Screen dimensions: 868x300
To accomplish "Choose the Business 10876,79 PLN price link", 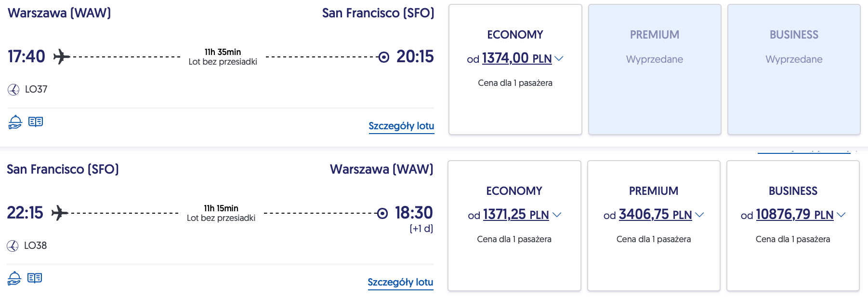I will 794,215.
